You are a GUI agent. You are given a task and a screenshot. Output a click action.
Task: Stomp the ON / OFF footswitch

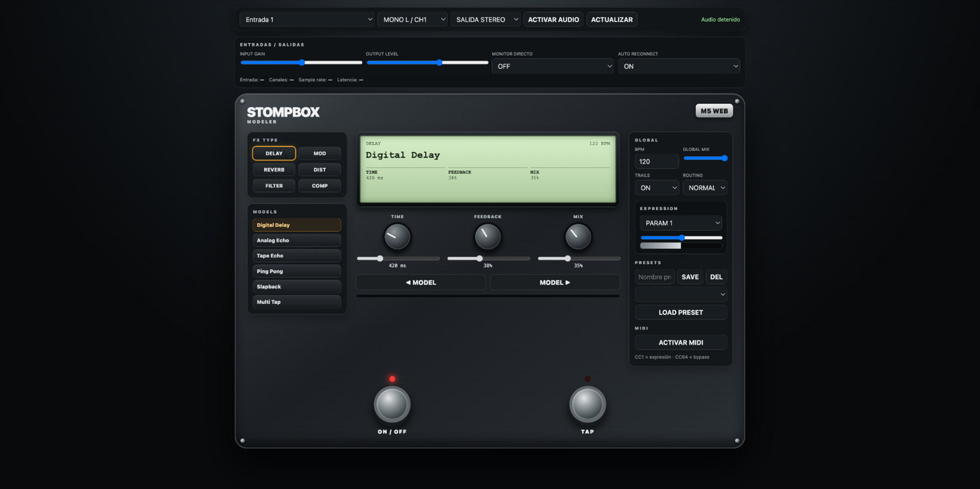point(392,404)
